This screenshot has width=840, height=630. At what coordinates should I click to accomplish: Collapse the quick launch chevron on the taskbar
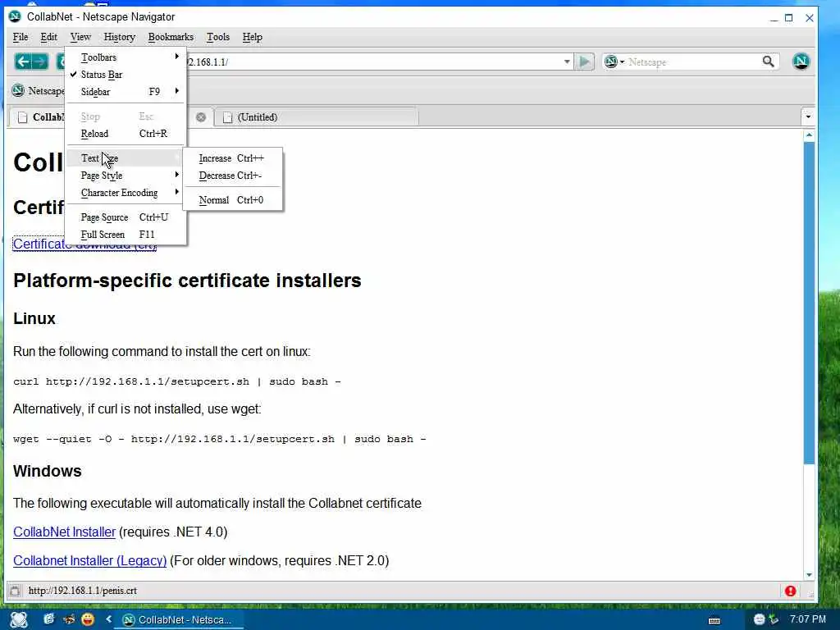[x=109, y=619]
